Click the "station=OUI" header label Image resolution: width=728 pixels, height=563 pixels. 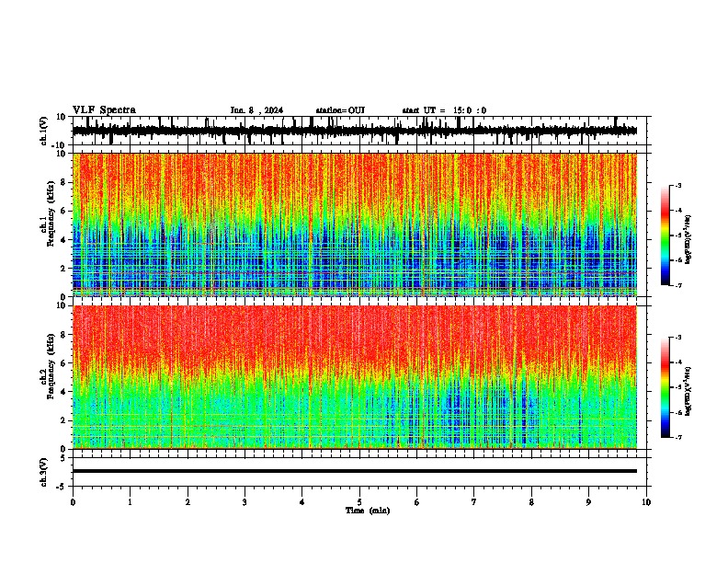pos(340,110)
